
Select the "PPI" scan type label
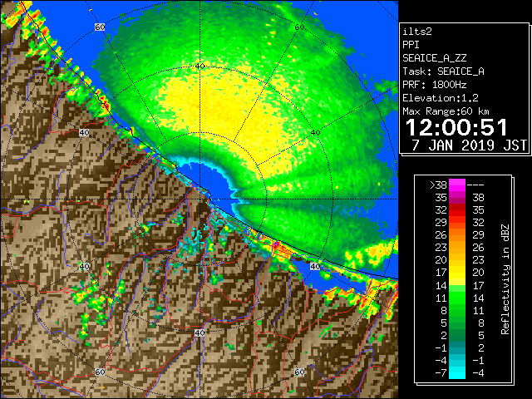[411, 45]
